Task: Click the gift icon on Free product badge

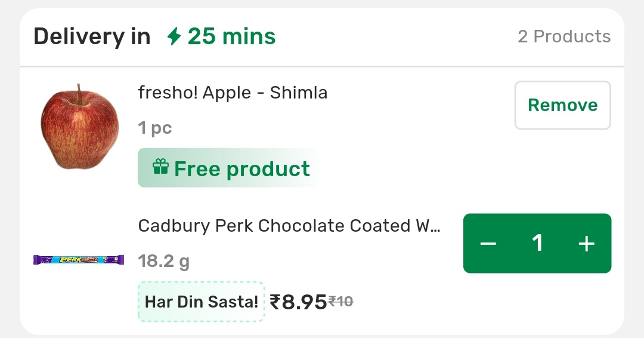Action: [160, 167]
